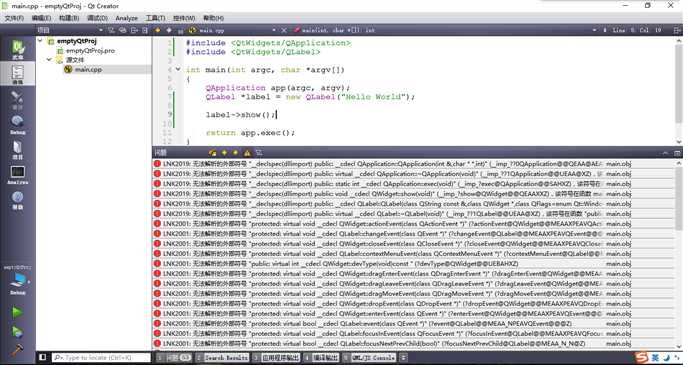Open the Projects (项目) mode in the sidebar

(17, 150)
